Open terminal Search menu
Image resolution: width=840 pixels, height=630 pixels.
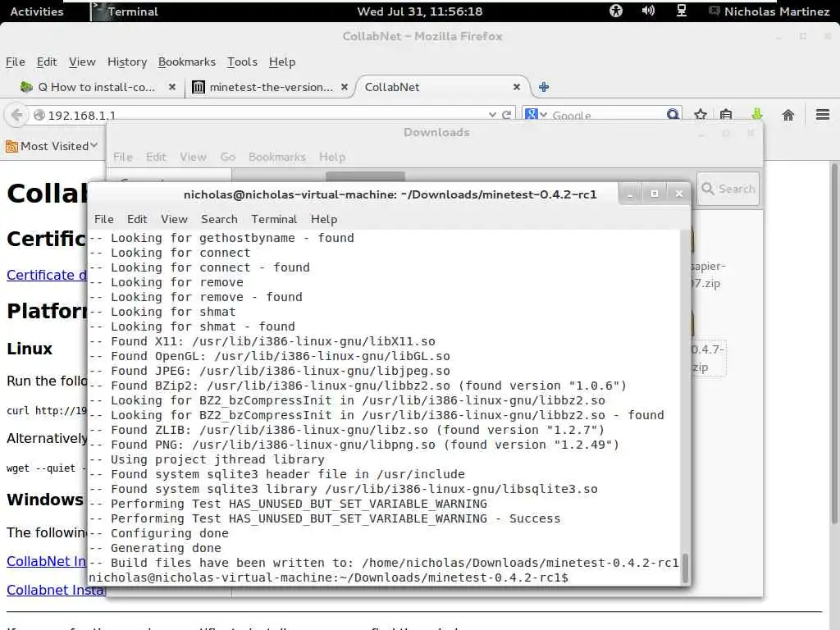(219, 219)
